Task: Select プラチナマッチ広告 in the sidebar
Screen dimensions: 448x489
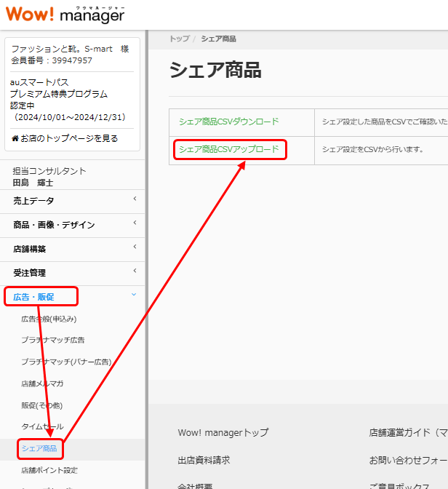Action: pyautogui.click(x=52, y=340)
